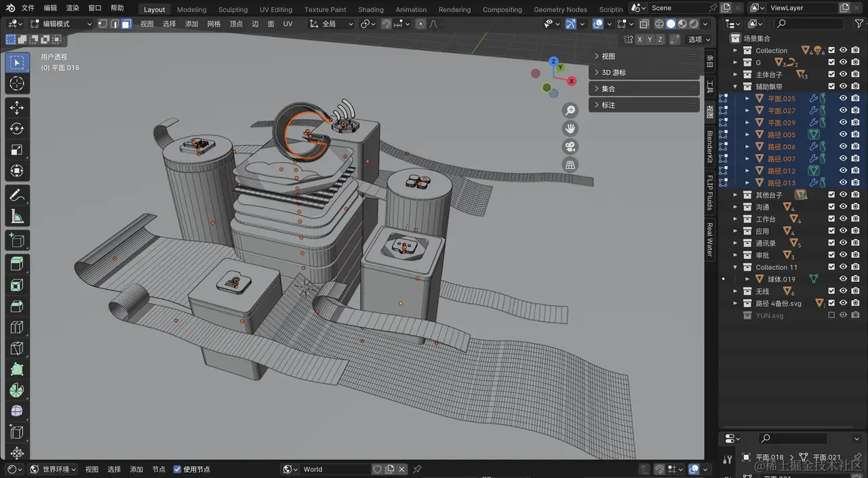Screen dimensions: 868x478
Task: Switch to the Modeling workspace tab
Action: [192, 9]
